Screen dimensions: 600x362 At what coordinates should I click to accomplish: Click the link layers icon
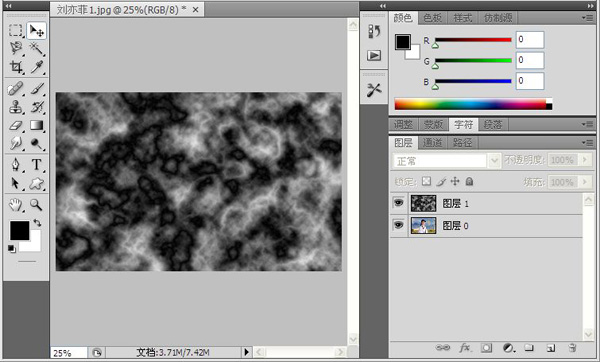[443, 347]
